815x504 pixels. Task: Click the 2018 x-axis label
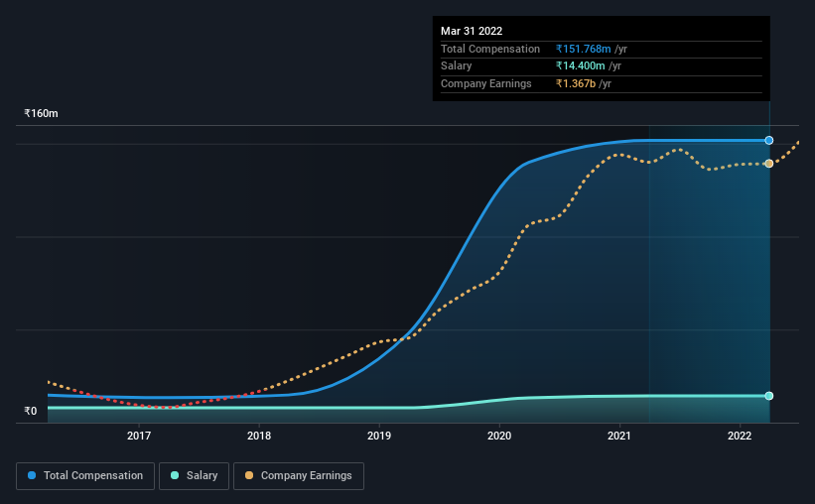pos(259,436)
